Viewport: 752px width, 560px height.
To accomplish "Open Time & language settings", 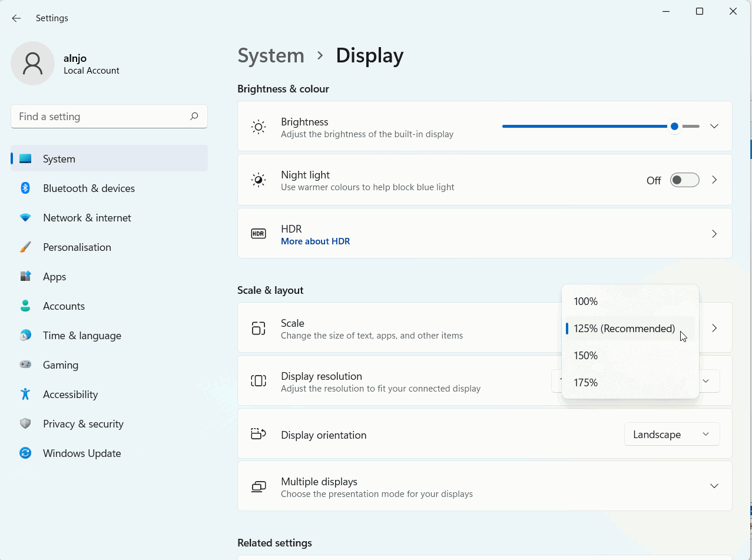I will (109, 336).
